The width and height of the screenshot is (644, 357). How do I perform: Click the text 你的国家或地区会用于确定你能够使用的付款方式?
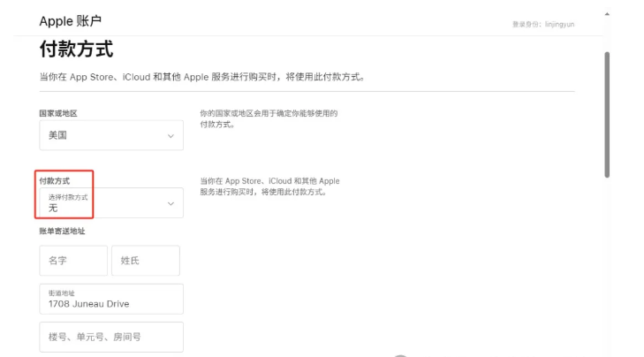coord(269,118)
